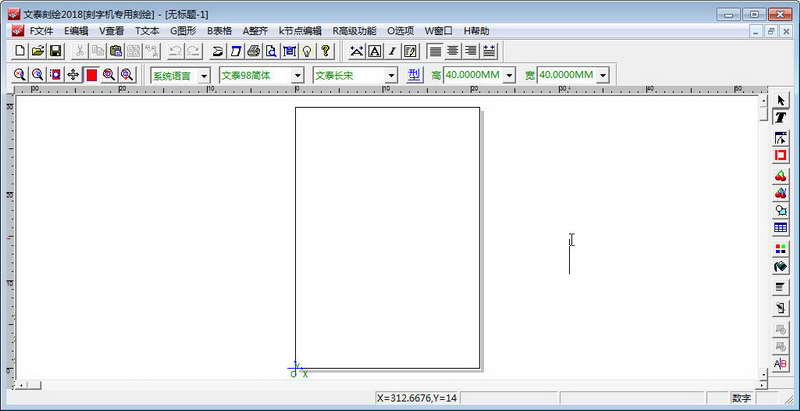Expand the width 宽 size dropdown arrow

(603, 76)
